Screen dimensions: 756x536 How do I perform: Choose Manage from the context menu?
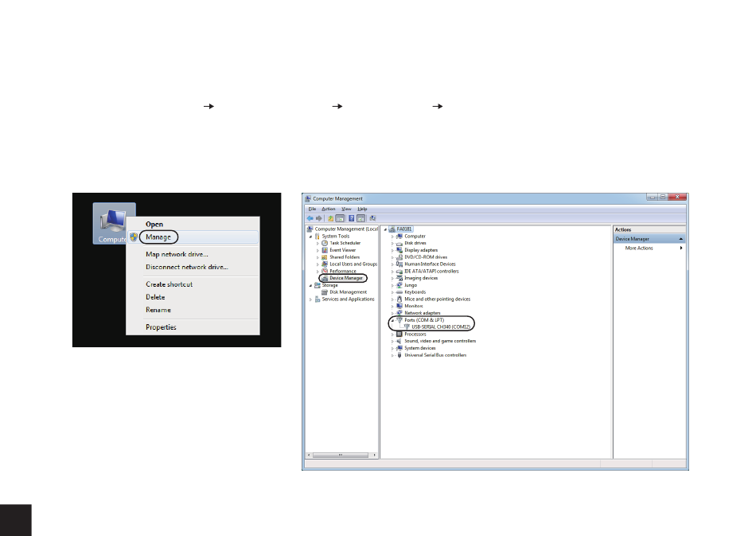193,237
